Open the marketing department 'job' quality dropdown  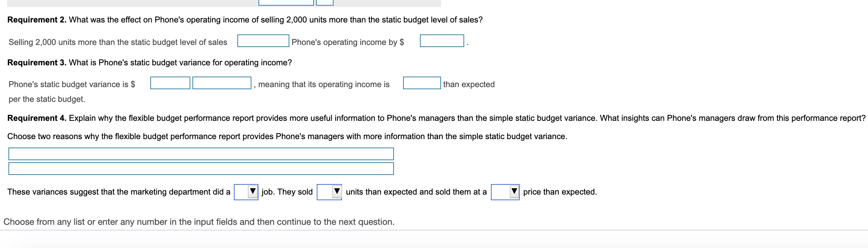click(x=246, y=192)
